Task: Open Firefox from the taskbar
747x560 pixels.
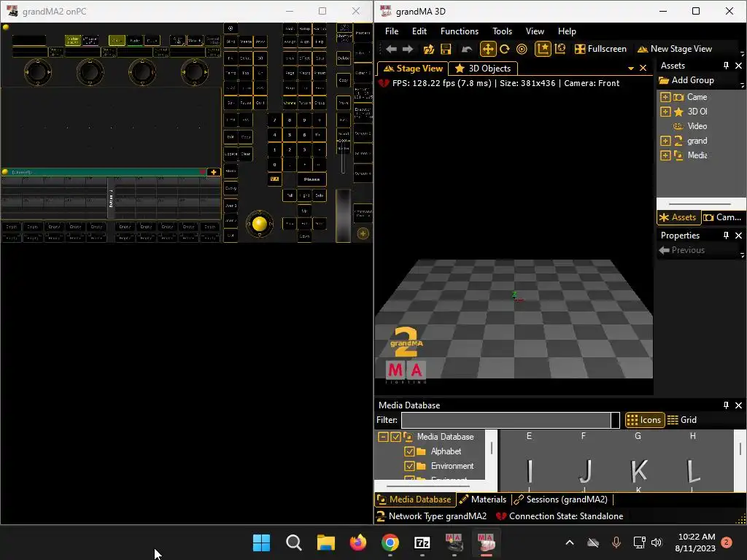Action: [x=357, y=542]
